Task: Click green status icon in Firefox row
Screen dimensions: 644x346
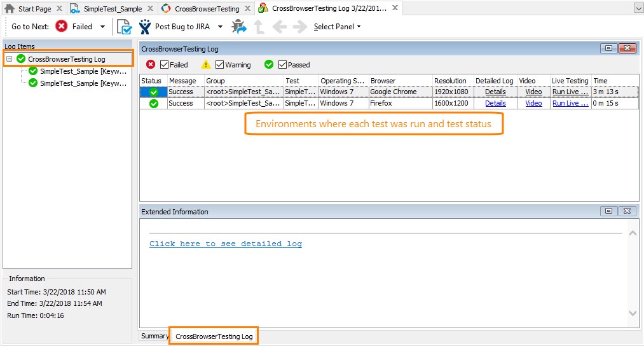Action: coord(154,104)
